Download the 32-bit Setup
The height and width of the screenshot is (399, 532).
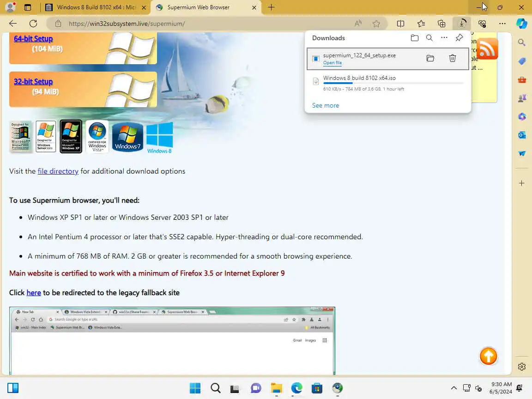click(x=33, y=82)
